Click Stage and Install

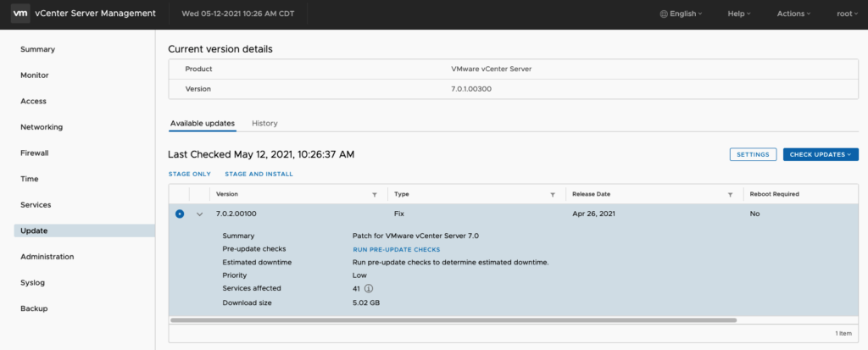click(259, 175)
